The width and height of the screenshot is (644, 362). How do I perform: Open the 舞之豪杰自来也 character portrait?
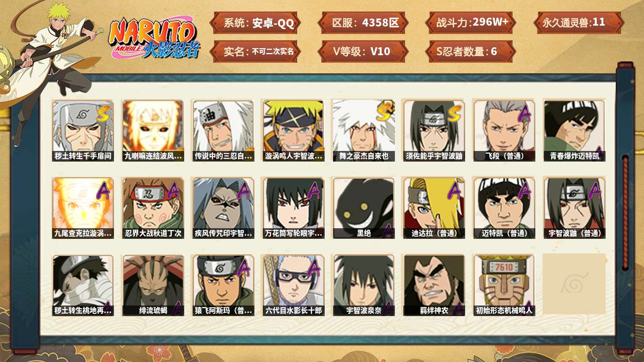click(364, 130)
